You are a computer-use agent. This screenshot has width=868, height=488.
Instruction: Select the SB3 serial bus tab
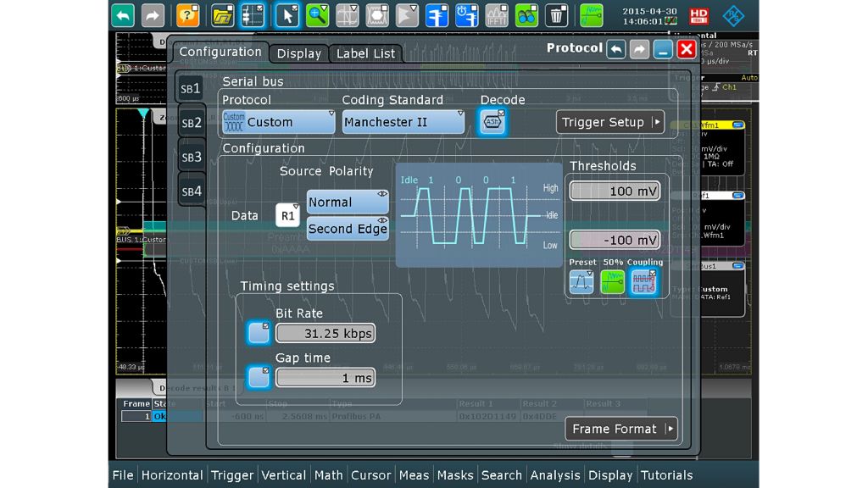[191, 157]
